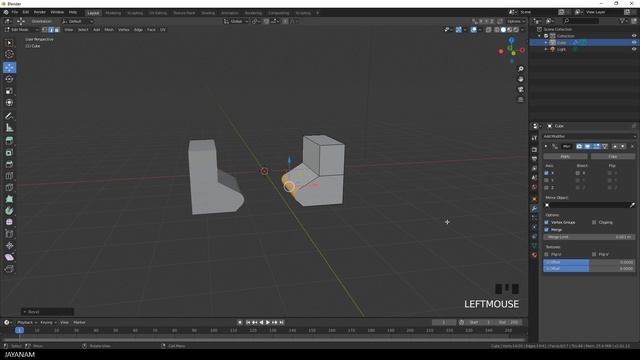Hide the Light object via its eye icon
The height and width of the screenshot is (360, 640).
(x=634, y=49)
